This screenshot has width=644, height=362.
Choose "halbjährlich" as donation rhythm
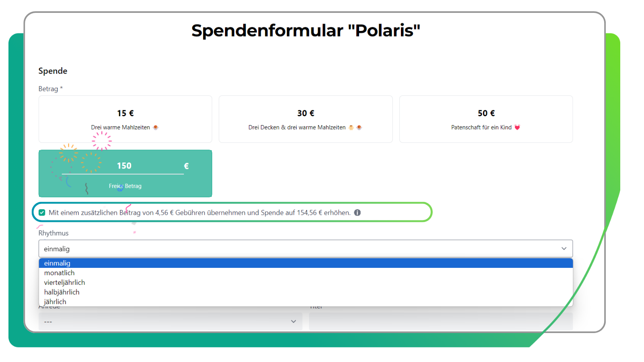coord(61,292)
